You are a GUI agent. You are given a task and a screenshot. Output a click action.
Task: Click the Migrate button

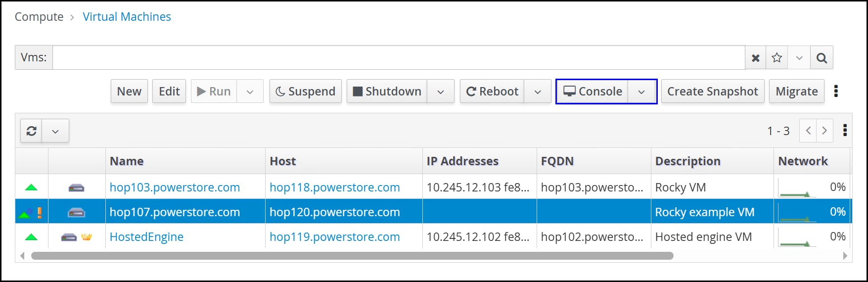tap(797, 92)
